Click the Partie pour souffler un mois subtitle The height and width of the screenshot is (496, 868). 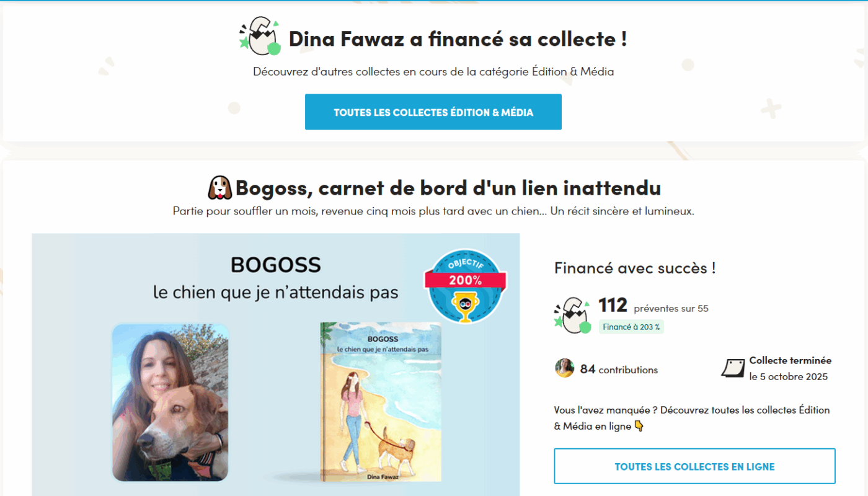click(433, 211)
